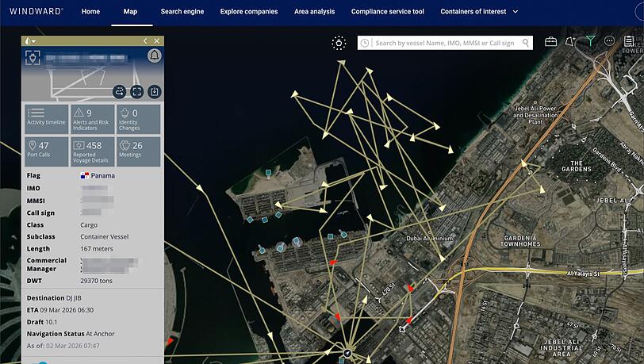Click the vessel route path icon

120,91
